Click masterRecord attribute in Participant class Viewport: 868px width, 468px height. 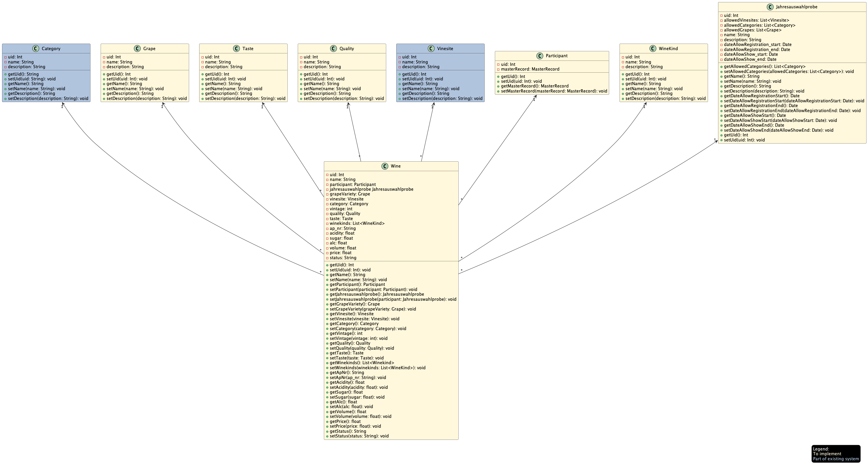pyautogui.click(x=530, y=69)
